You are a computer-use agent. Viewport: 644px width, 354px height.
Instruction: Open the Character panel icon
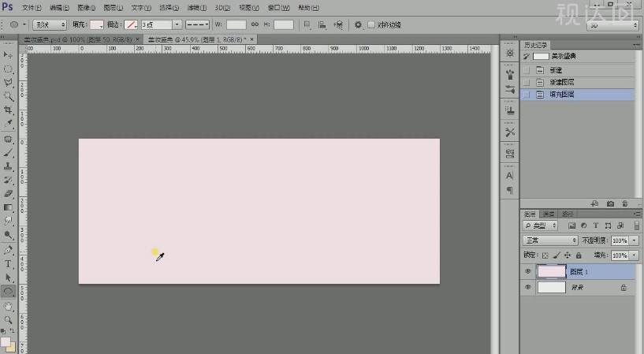pos(510,176)
